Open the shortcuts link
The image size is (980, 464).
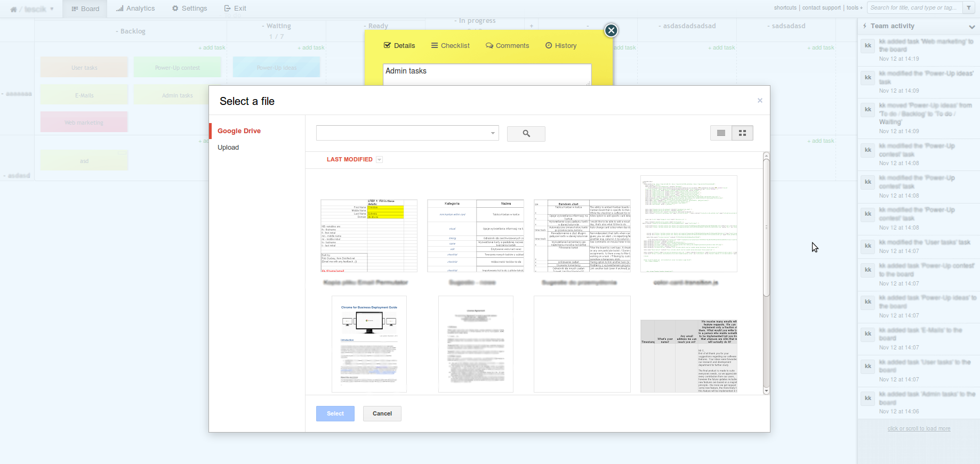pos(785,8)
